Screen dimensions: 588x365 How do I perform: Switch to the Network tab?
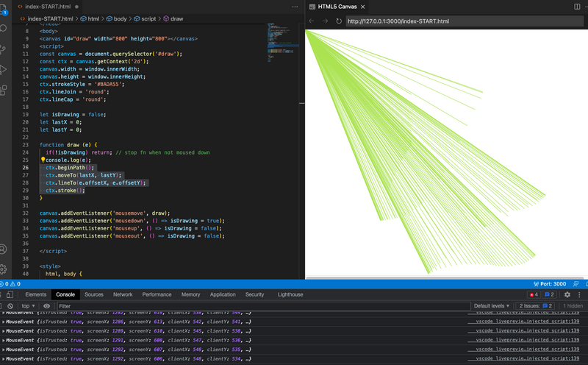(123, 294)
